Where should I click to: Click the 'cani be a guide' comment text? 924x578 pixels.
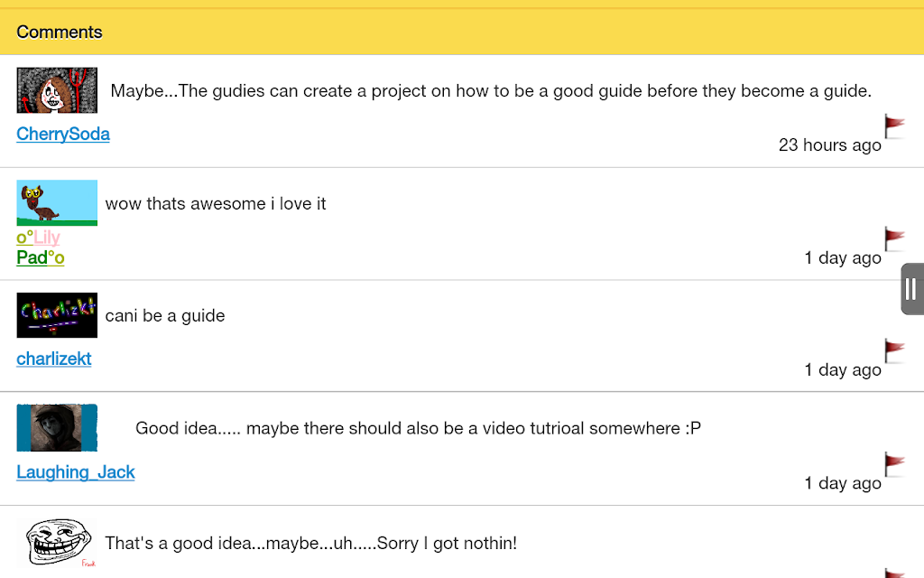tap(165, 316)
